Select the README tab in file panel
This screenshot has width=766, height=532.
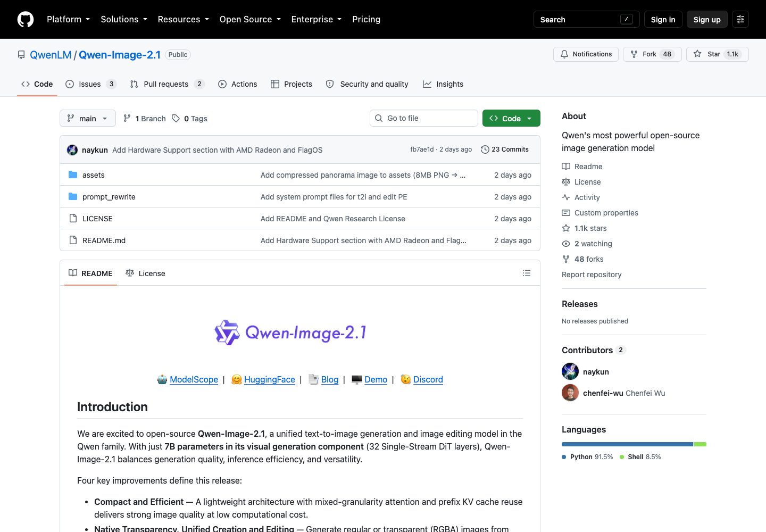tap(90, 273)
